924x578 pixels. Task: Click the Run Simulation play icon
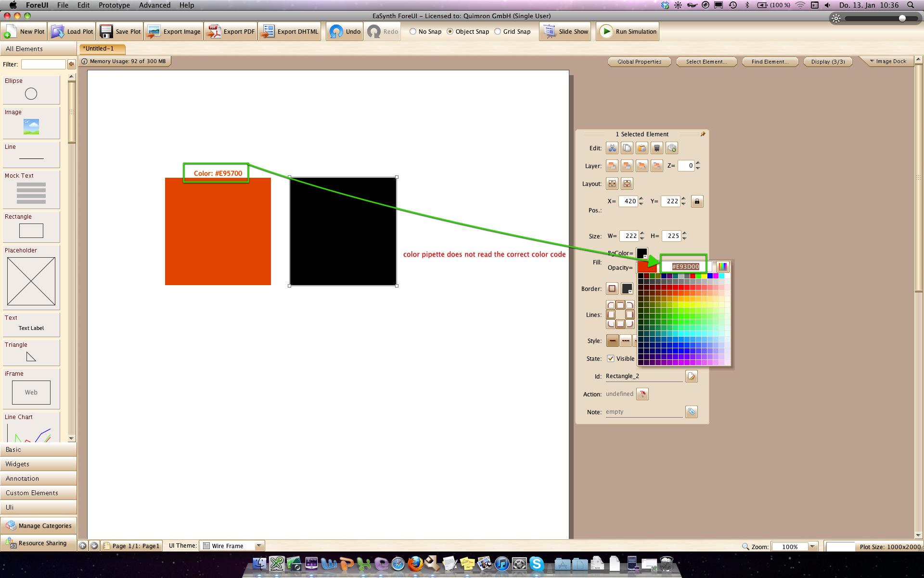(x=606, y=32)
